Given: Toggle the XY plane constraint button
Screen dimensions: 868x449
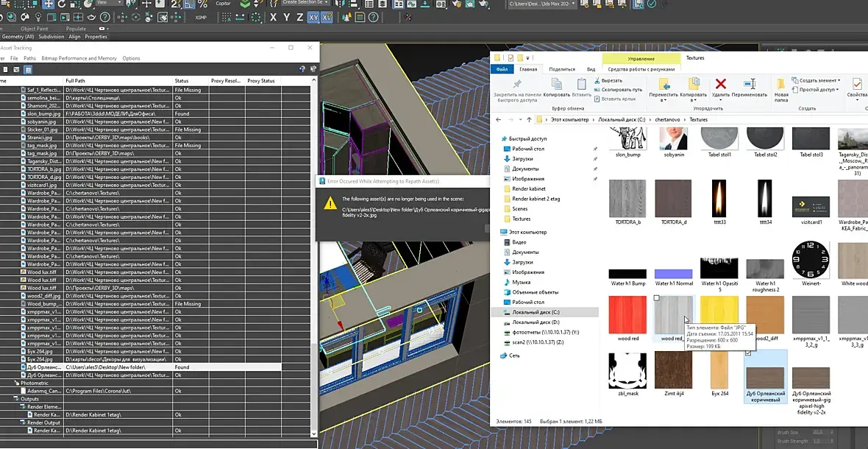Looking at the screenshot, I should tap(314, 18).
